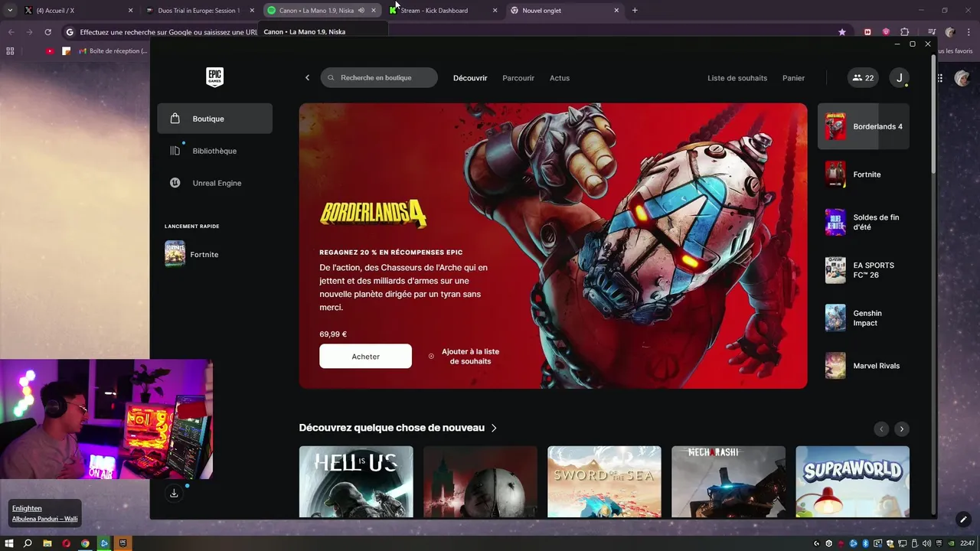Open friends list showing 22
Screen dimensions: 980x551
pos(863,77)
